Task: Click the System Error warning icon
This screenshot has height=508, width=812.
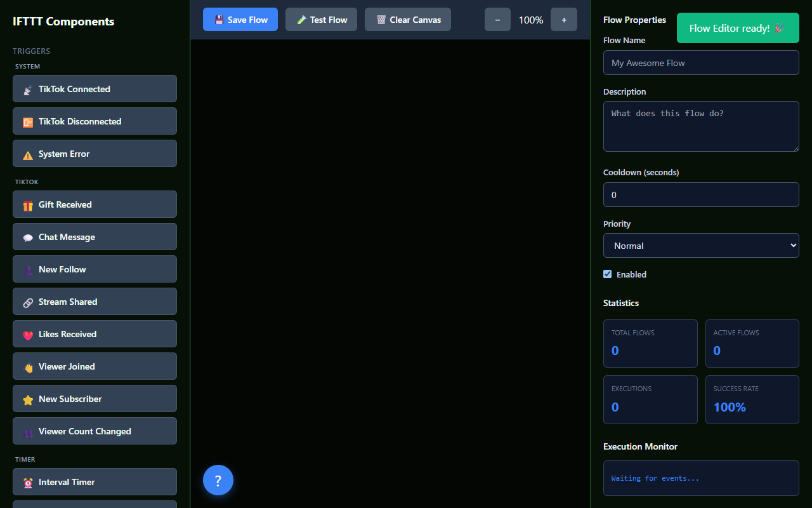Action: point(28,154)
